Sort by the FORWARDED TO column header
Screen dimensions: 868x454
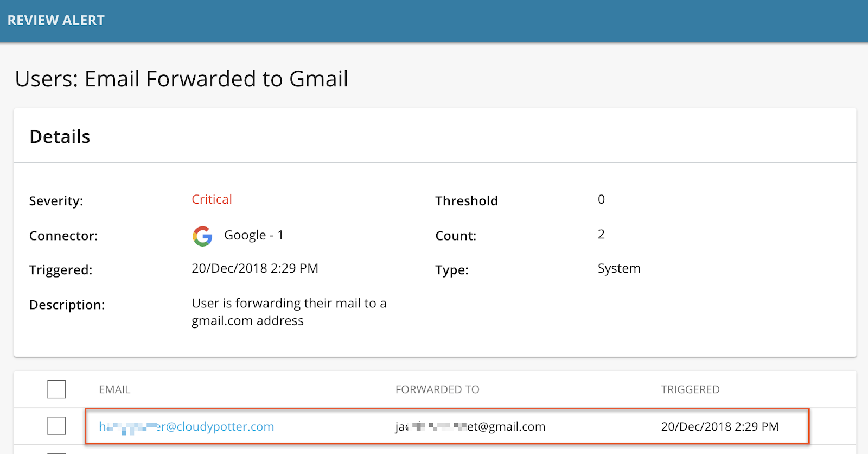point(437,389)
